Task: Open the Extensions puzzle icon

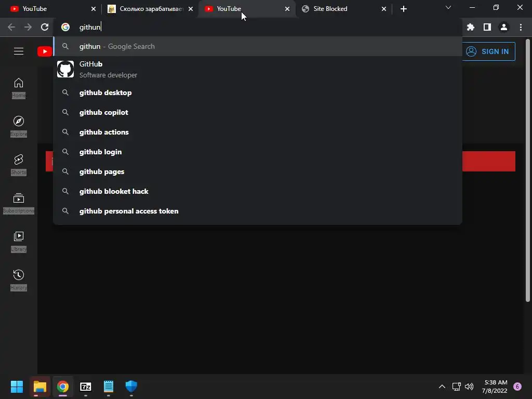Action: [x=471, y=27]
